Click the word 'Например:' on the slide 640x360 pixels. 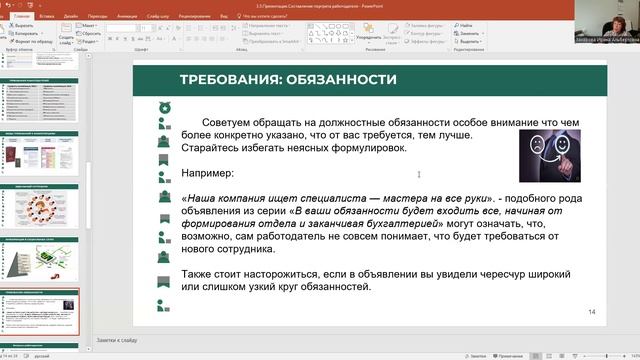point(207,173)
